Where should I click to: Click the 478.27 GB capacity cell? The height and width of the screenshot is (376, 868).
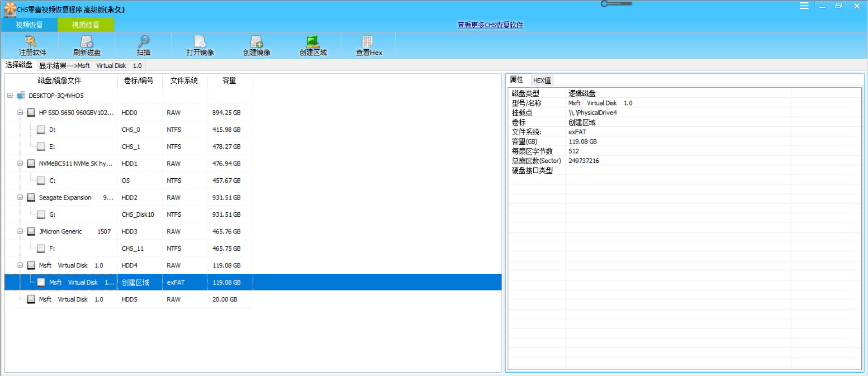(227, 147)
